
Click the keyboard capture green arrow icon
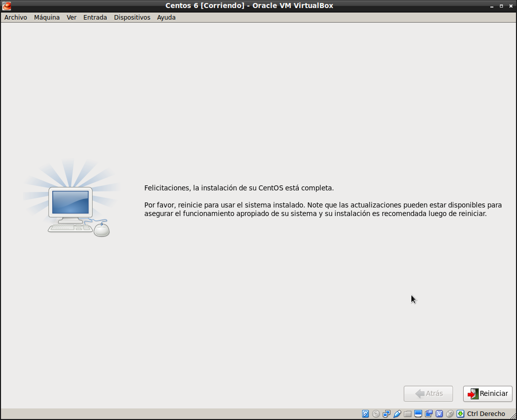(x=460, y=414)
